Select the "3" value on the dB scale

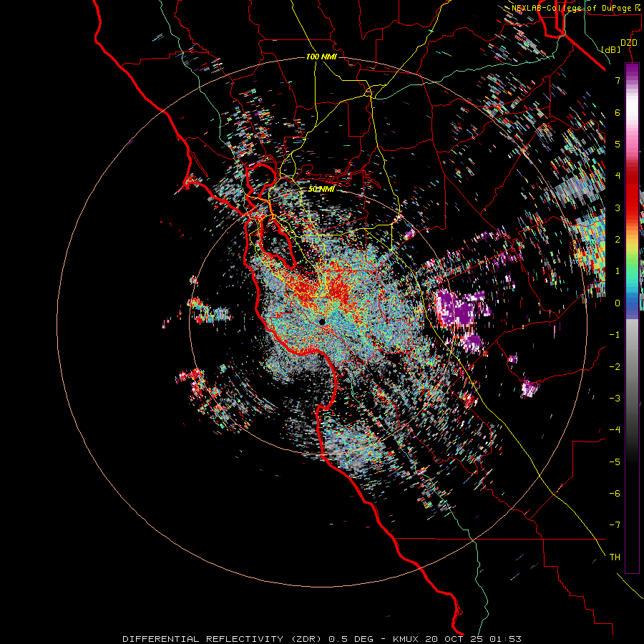[x=618, y=208]
